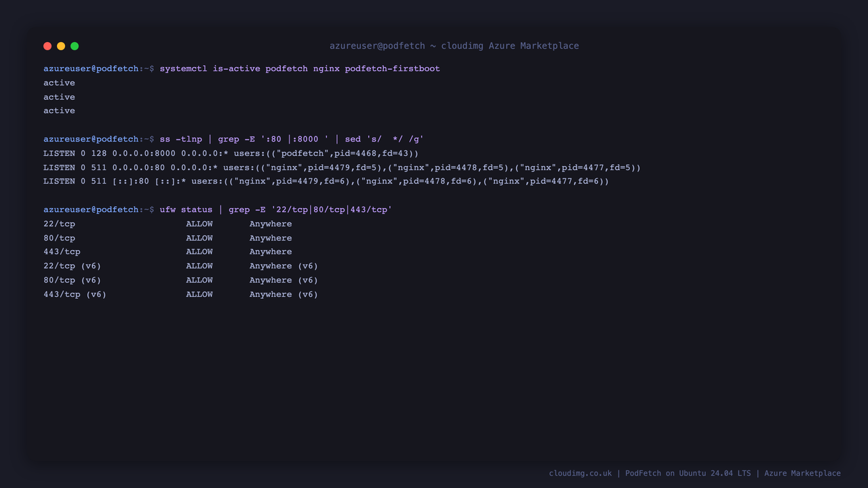Click the '80/tcp (v6)' rule
868x488 pixels.
tap(180, 280)
